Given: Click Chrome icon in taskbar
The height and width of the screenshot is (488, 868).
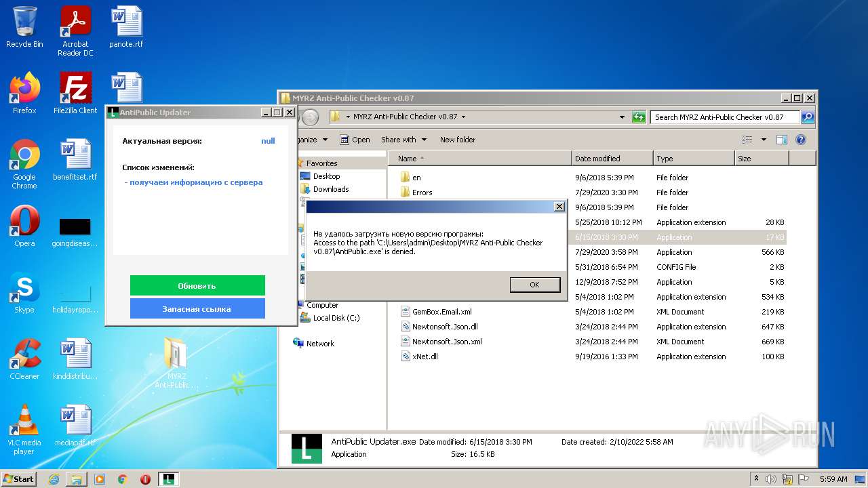Looking at the screenshot, I should pos(123,479).
